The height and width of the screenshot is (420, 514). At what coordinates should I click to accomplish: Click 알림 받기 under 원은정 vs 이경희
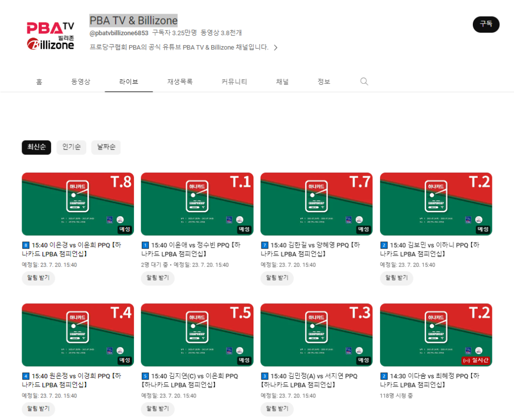(x=38, y=409)
